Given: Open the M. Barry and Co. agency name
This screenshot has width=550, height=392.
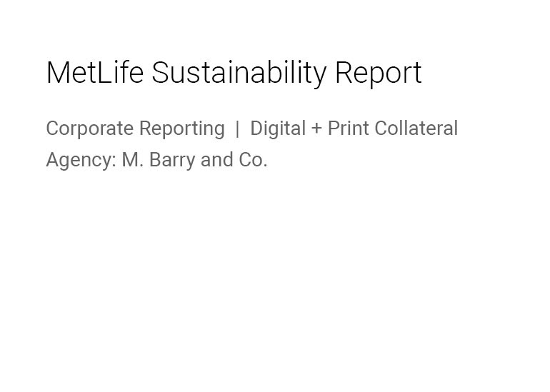Looking at the screenshot, I should point(195,160).
